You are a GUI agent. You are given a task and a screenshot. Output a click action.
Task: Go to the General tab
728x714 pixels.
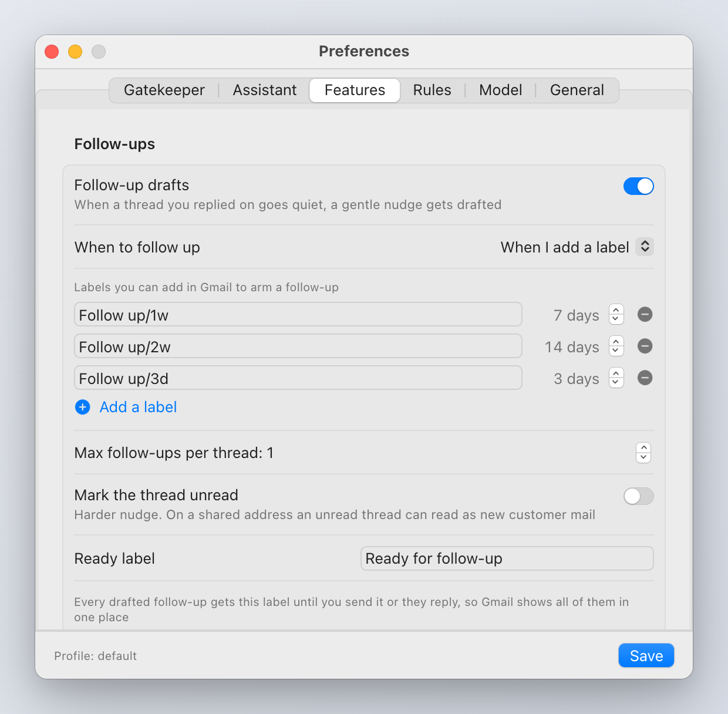tap(577, 90)
